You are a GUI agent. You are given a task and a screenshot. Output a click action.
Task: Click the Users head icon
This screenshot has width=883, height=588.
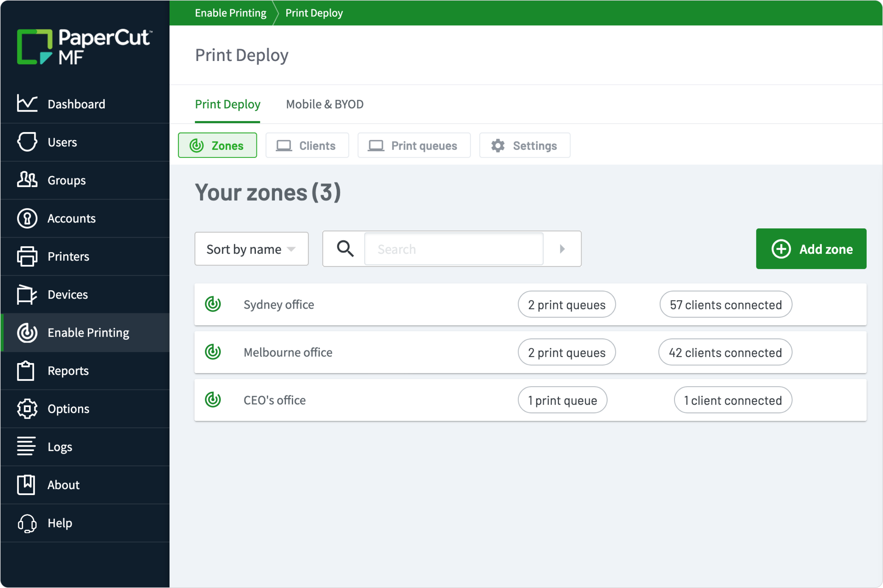point(27,142)
